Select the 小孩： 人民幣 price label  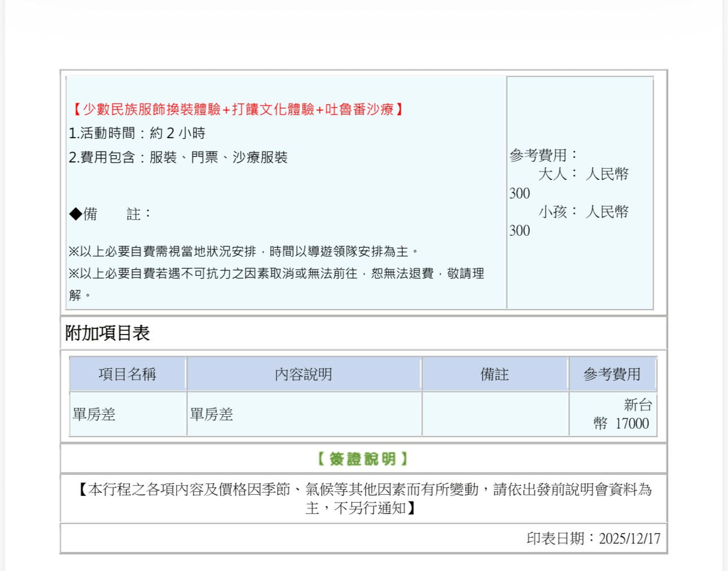(583, 212)
